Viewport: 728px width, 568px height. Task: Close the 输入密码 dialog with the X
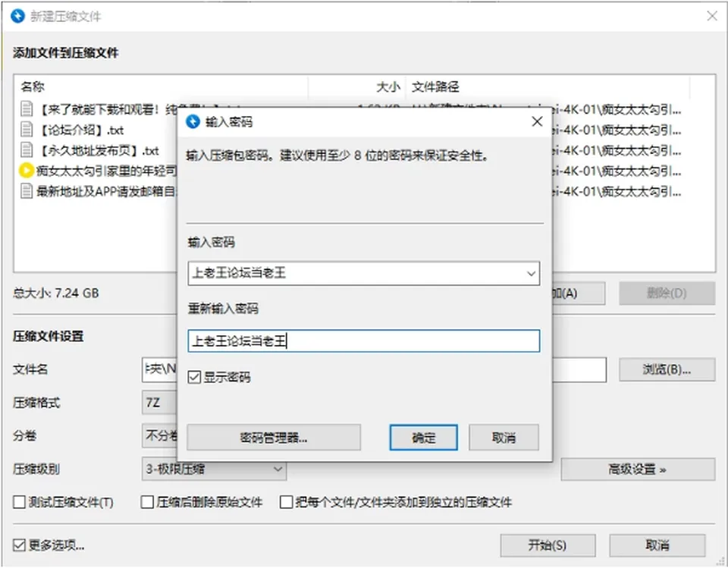click(537, 121)
